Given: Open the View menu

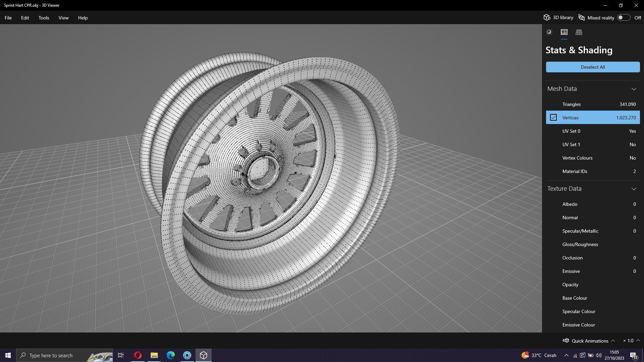Looking at the screenshot, I should pos(63,18).
